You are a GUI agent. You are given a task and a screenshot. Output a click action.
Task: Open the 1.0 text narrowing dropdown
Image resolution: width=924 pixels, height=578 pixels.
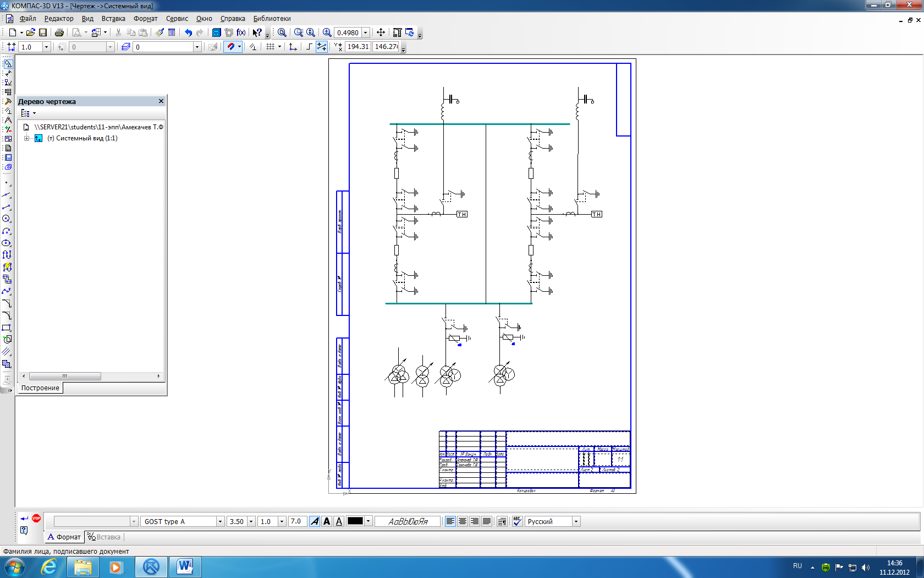(x=282, y=521)
